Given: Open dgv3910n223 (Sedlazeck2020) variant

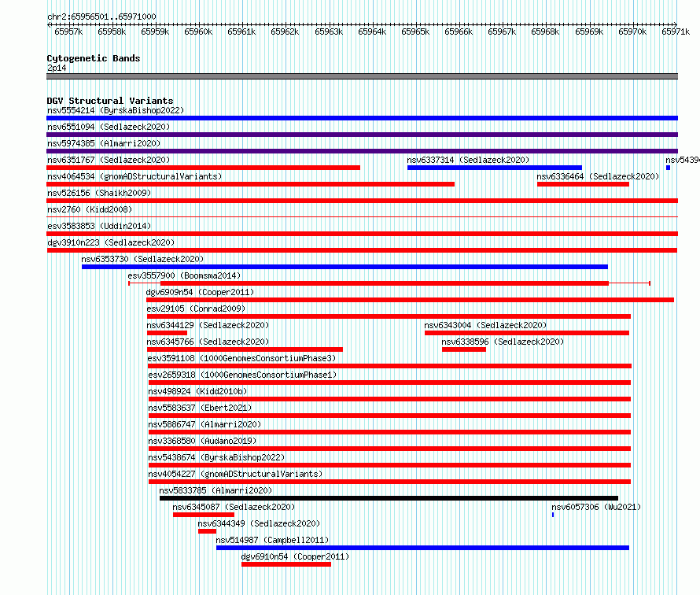Looking at the screenshot, I should coord(362,250).
